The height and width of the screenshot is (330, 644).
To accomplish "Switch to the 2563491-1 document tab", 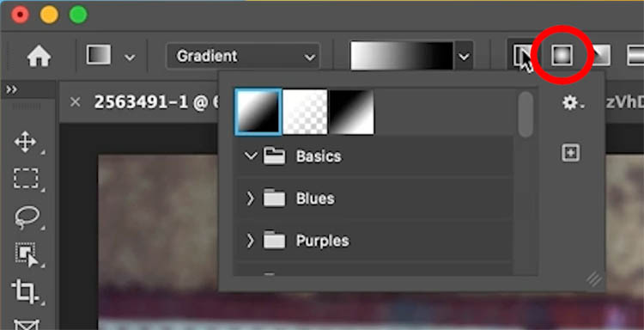I will (157, 102).
